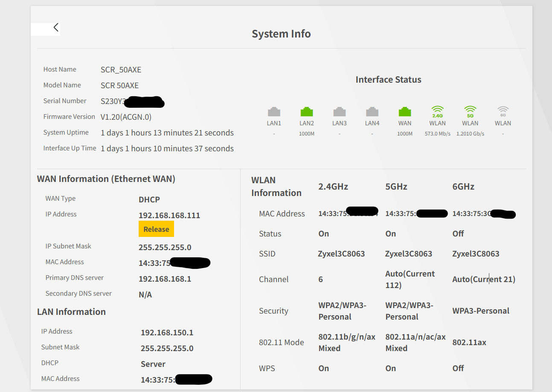Screen dimensions: 552x392
Task: Click the WAN IP Subnet Mask value
Action: click(165, 248)
